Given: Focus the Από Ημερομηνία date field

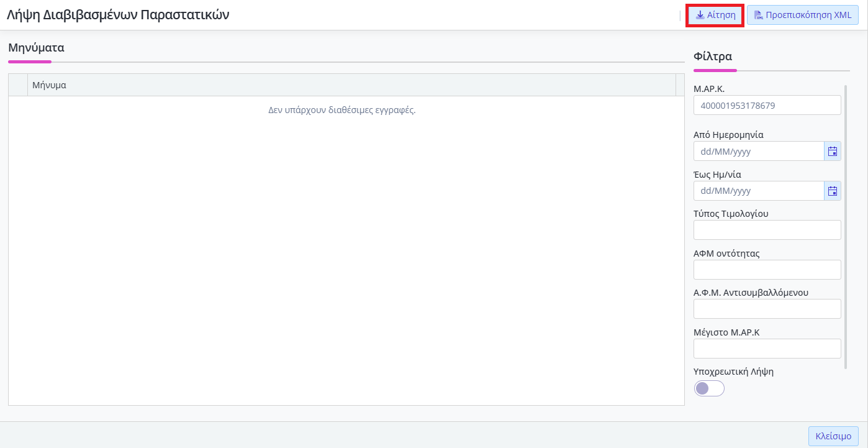Looking at the screenshot, I should [758, 151].
